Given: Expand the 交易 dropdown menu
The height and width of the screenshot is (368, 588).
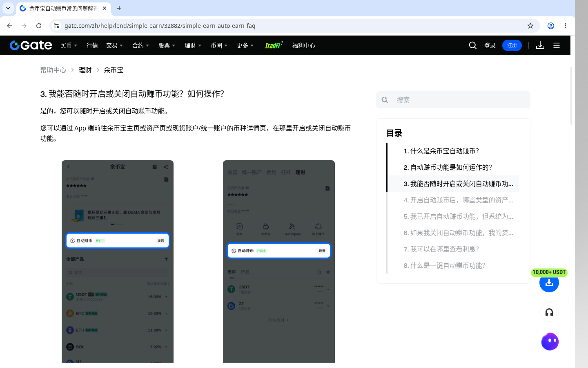Looking at the screenshot, I should point(114,45).
